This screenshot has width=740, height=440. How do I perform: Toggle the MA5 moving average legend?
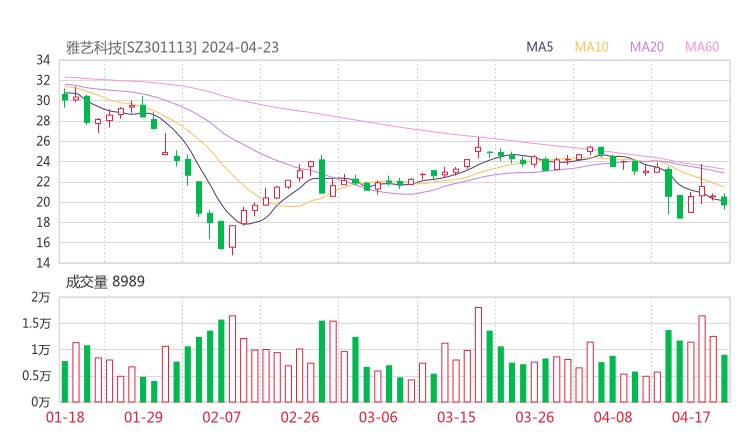(x=540, y=47)
